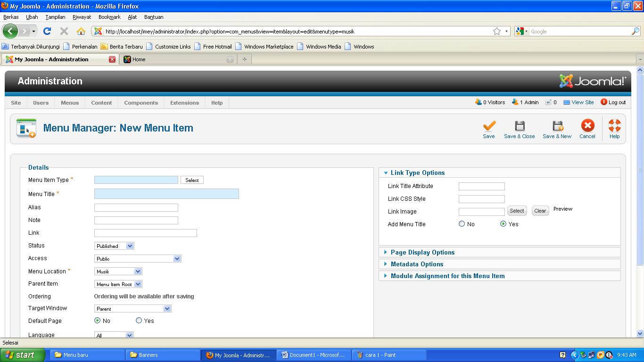Screen dimensions: 644x362
Task: Open the Access dropdown
Action: [x=138, y=259]
